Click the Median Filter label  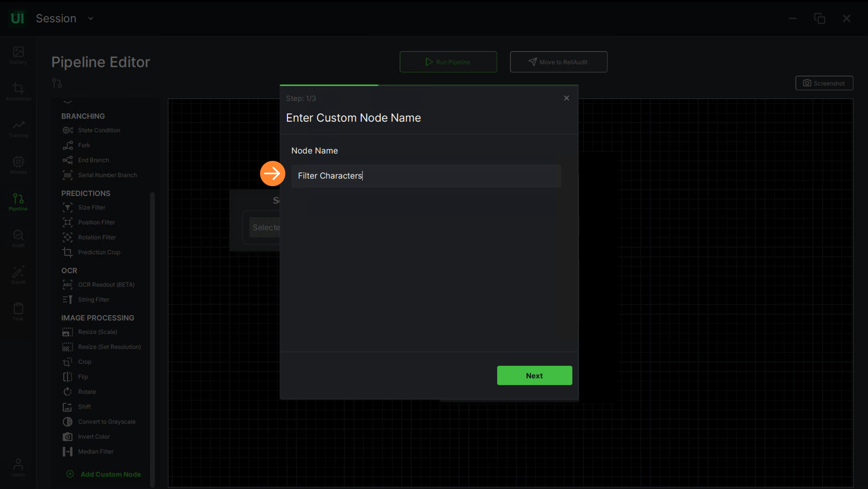pos(96,452)
